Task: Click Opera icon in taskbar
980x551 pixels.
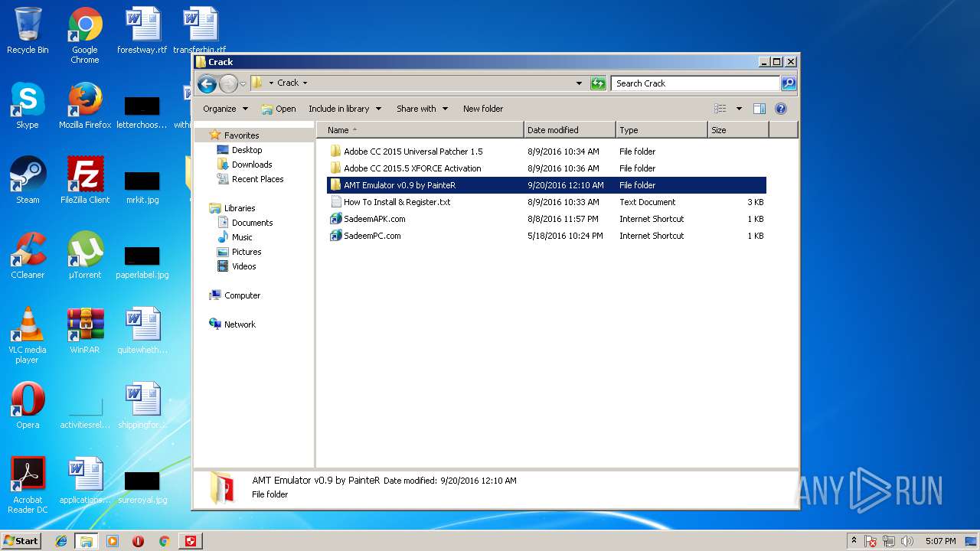Action: click(138, 541)
